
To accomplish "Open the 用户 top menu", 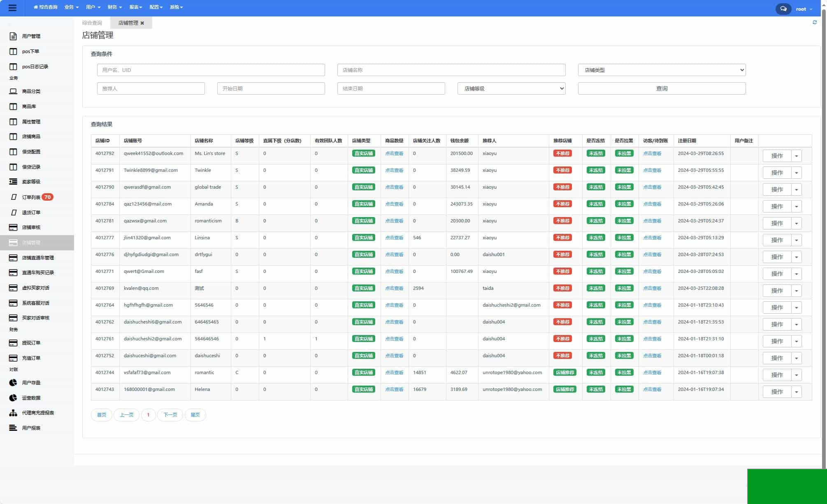I will pyautogui.click(x=93, y=7).
